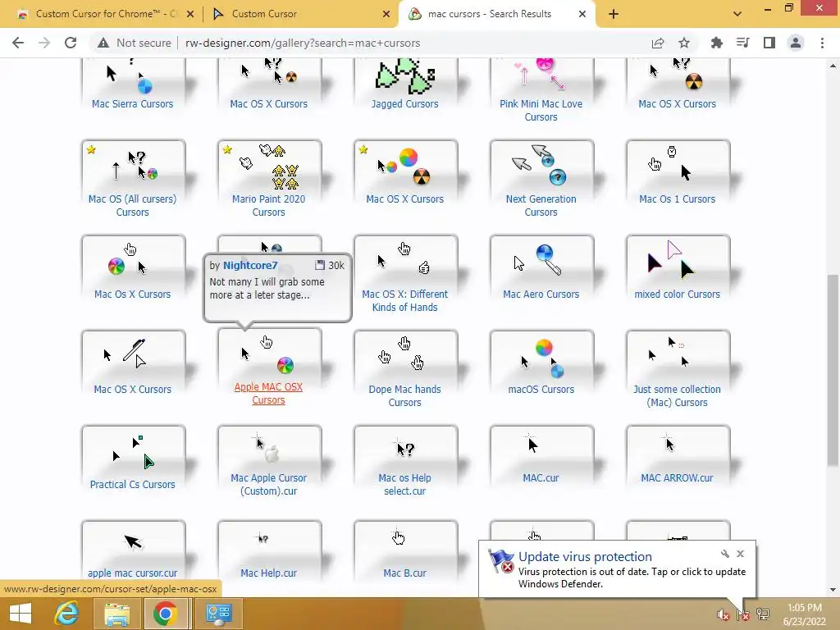The height and width of the screenshot is (630, 840).
Task: Close the virus protection notification
Action: [x=740, y=554]
